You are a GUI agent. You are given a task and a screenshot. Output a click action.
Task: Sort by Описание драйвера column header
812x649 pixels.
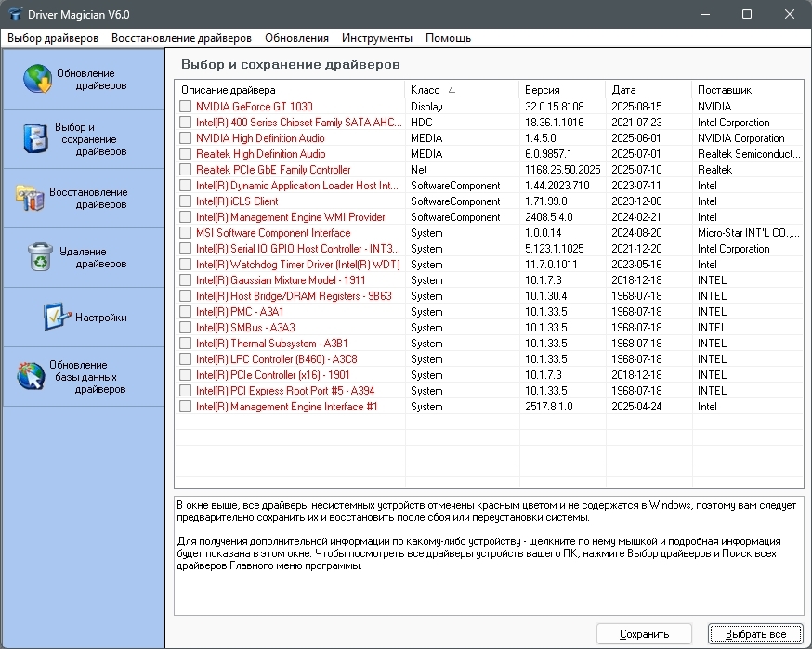point(290,90)
